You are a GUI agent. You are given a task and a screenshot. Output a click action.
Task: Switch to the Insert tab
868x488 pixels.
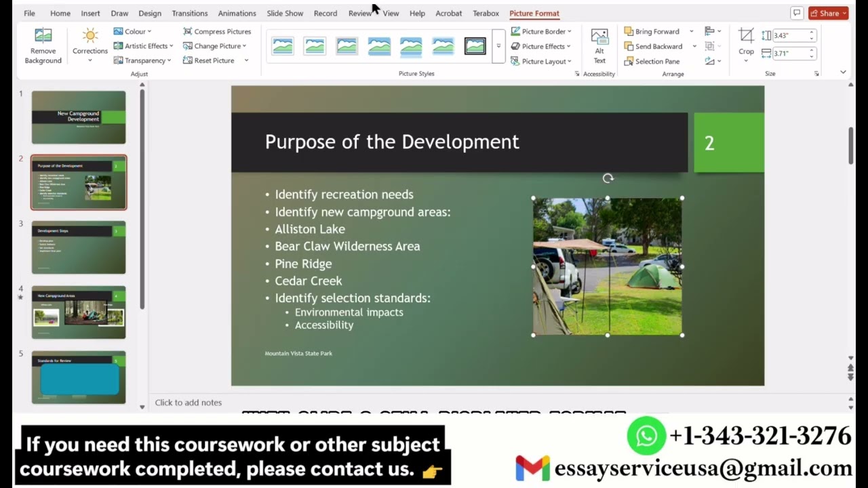[90, 13]
